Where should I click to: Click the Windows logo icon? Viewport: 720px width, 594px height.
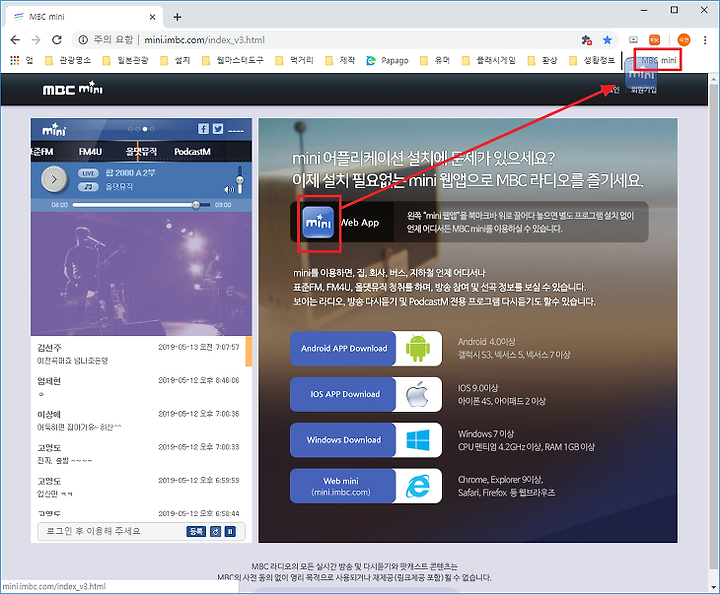(418, 440)
